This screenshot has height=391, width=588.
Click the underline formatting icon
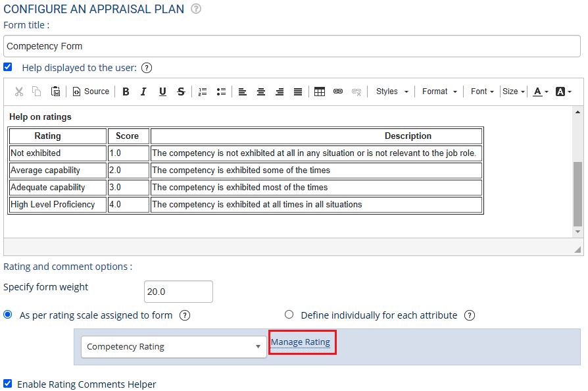(162, 92)
